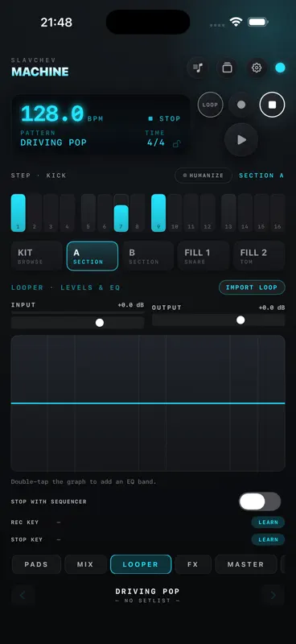The height and width of the screenshot is (644, 296).
Task: Toggle kick step 11
Action: 191,213
